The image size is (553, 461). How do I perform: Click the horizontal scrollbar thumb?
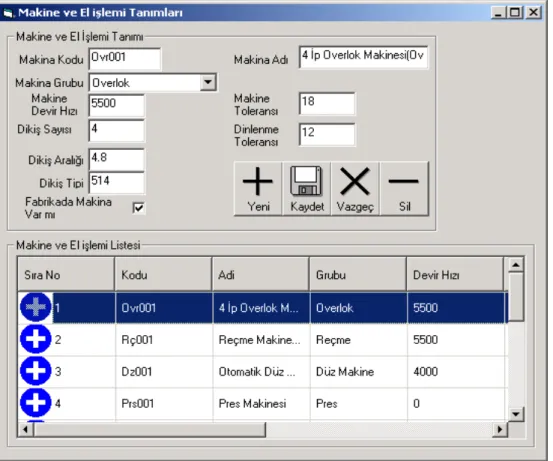150,430
